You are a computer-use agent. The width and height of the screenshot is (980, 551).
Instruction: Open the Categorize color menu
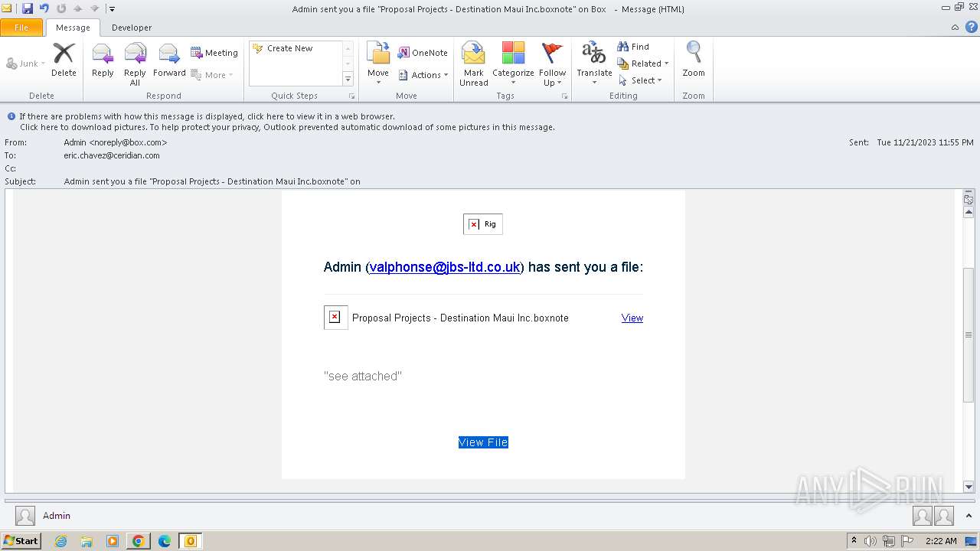coord(513,64)
